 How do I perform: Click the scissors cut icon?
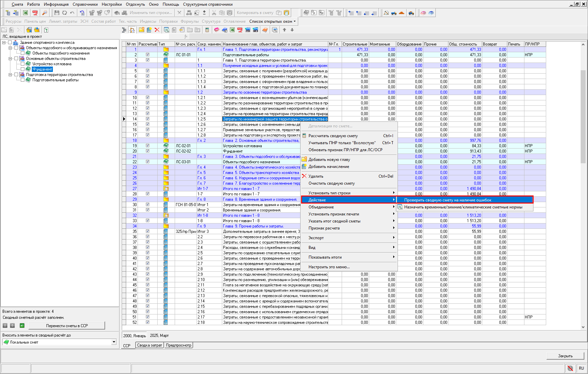pyautogui.click(x=214, y=13)
